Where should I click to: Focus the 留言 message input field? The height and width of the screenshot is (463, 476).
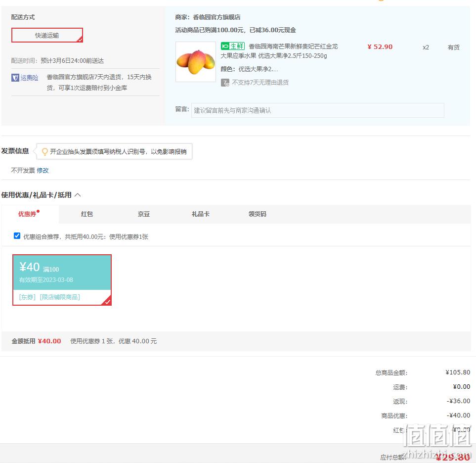click(x=317, y=110)
